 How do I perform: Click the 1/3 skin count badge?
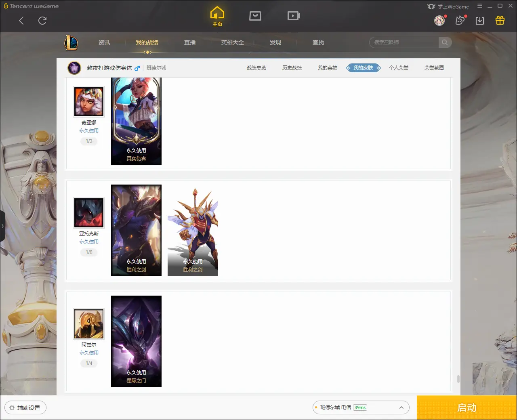click(89, 141)
